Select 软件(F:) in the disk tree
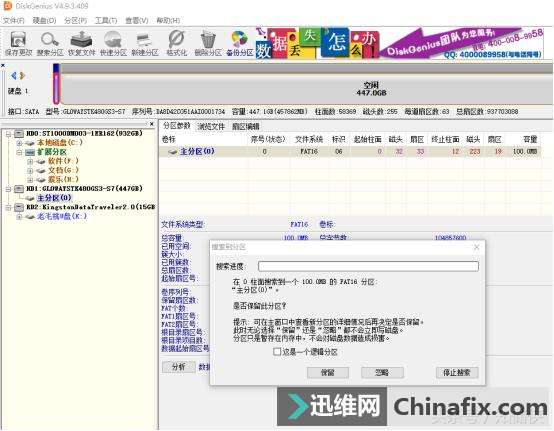The image size is (554, 431). pyautogui.click(x=63, y=161)
